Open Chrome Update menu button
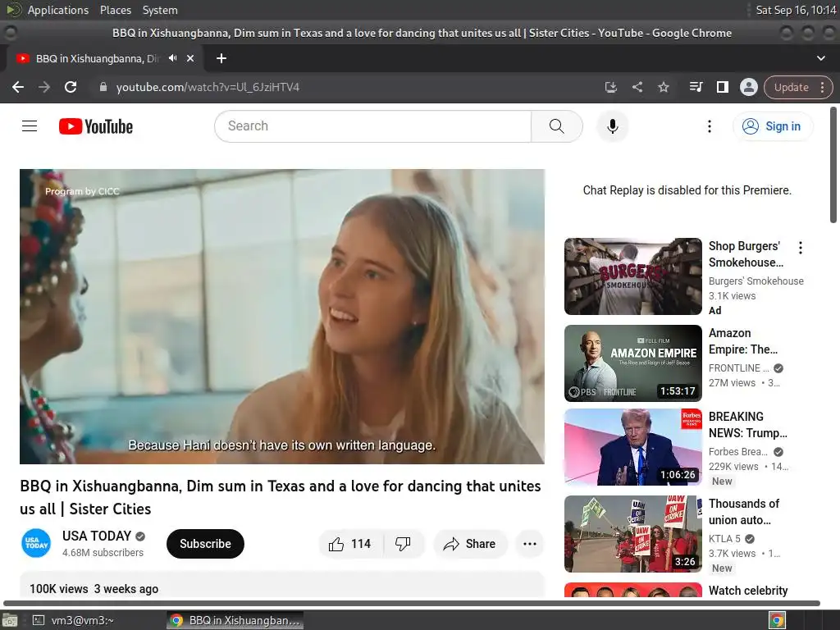The image size is (840, 630). pyautogui.click(x=798, y=87)
